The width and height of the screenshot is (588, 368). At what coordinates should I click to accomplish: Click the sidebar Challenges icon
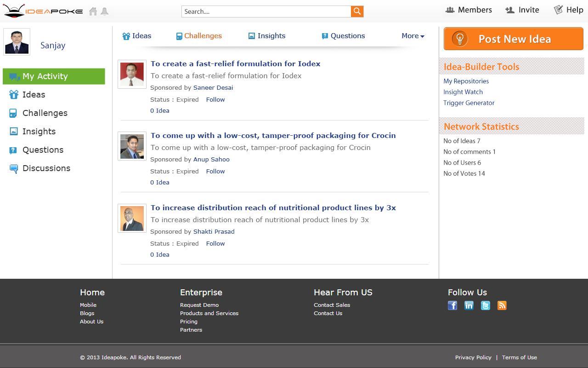click(13, 113)
